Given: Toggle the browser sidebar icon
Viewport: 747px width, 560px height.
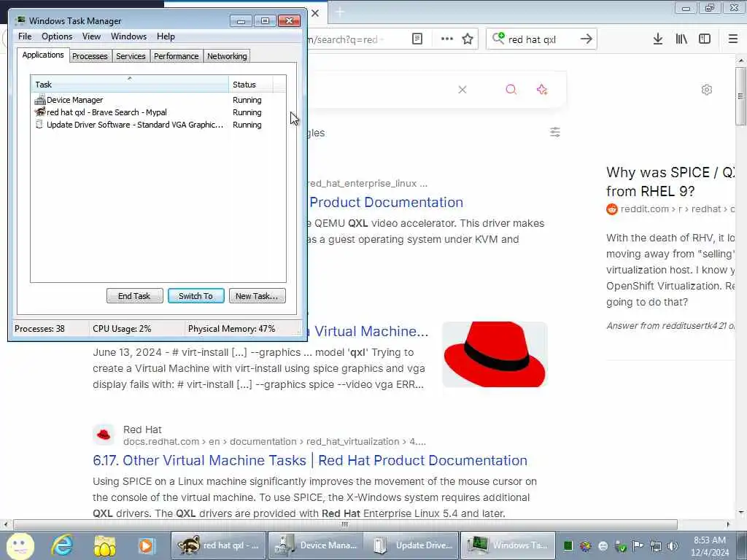Looking at the screenshot, I should coord(705,39).
